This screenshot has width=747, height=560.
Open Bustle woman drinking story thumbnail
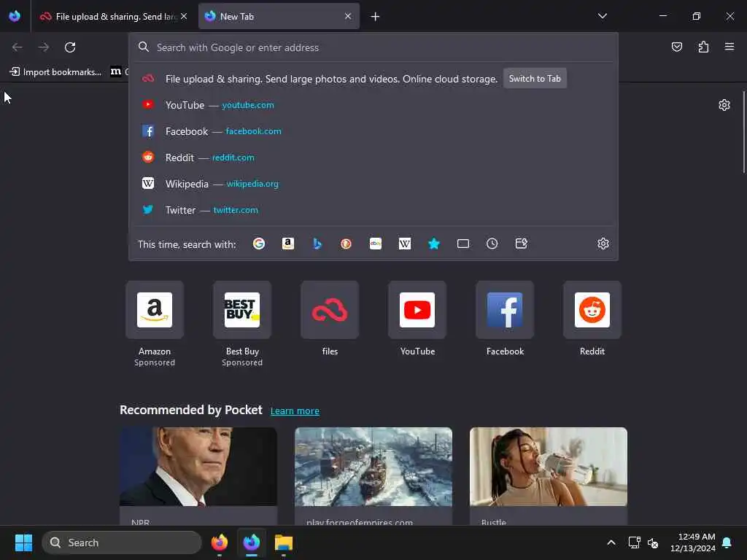549,467
